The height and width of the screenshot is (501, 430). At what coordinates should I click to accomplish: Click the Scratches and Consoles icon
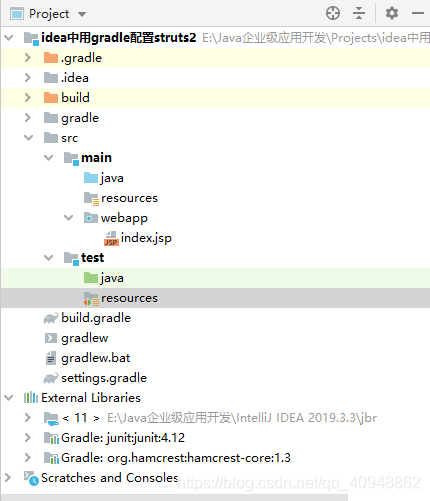coord(31,478)
